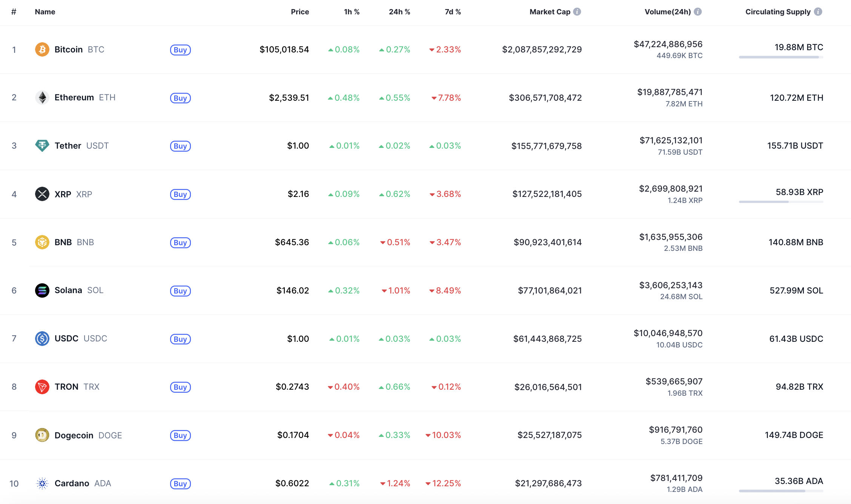Open the Market Cap info icon
The width and height of the screenshot is (851, 504).
pyautogui.click(x=577, y=12)
